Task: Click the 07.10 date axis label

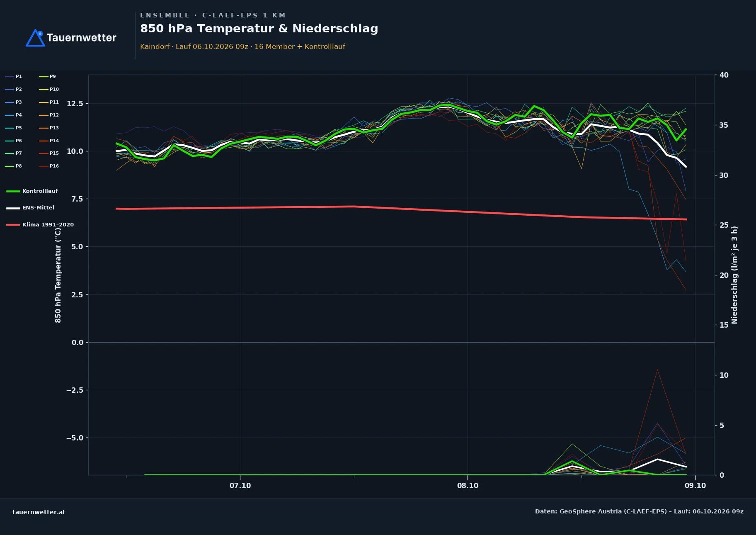Action: (240, 486)
